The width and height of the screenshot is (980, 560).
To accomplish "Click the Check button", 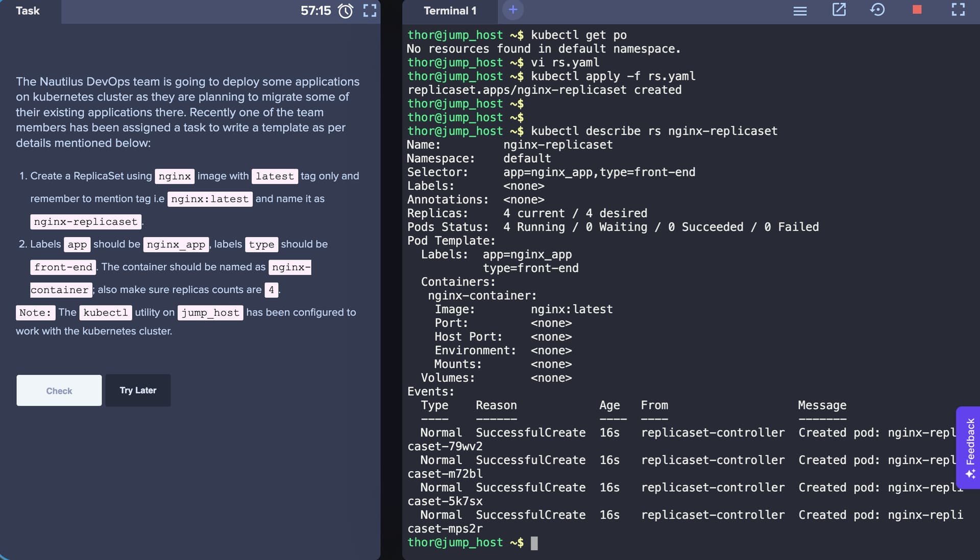I will (59, 391).
